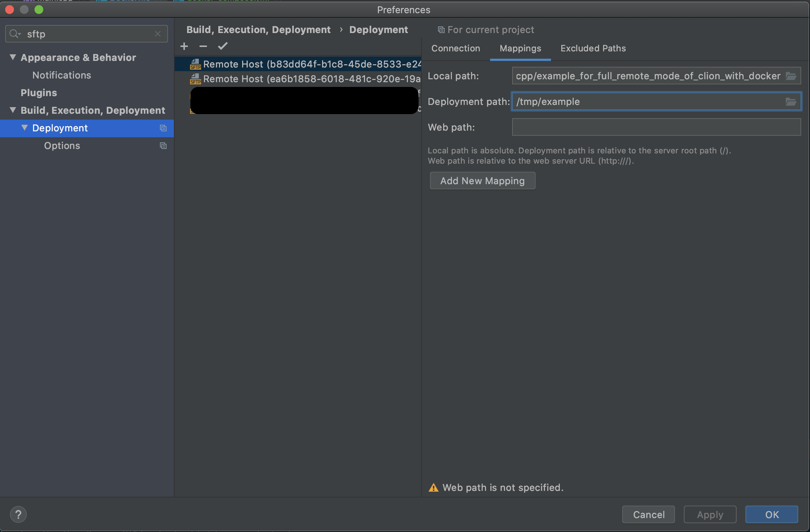Screen dimensions: 810x532
Task: Select Notifications in the settings tree
Action: click(x=62, y=75)
